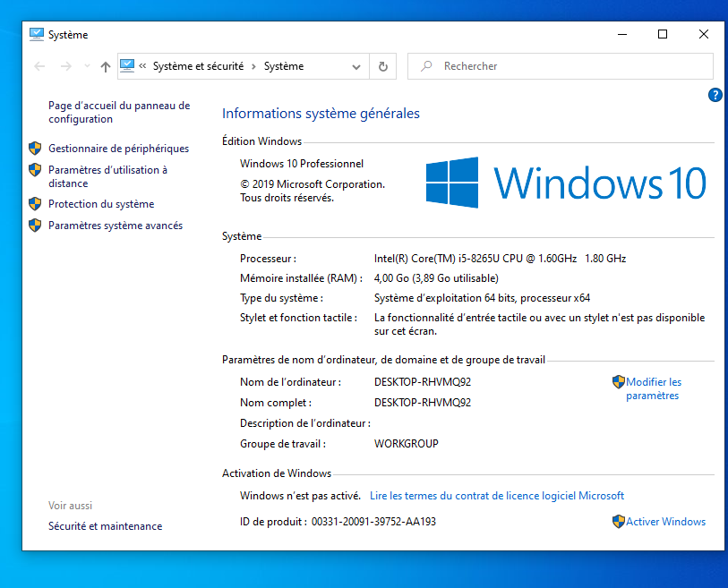Click 'Windows 10 Professionnel' text

point(302,164)
